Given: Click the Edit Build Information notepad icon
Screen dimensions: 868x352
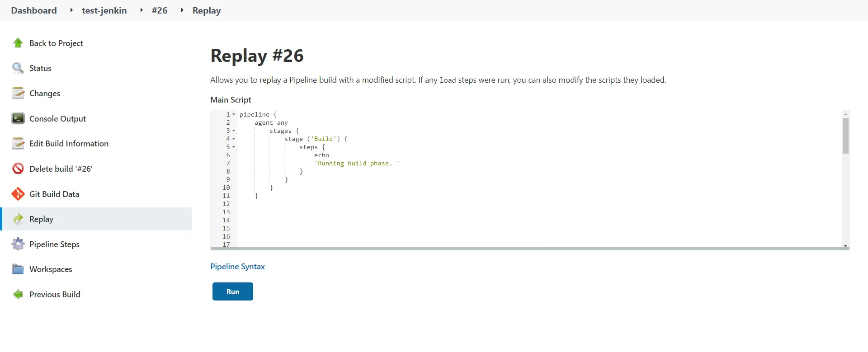Looking at the screenshot, I should pyautogui.click(x=18, y=144).
